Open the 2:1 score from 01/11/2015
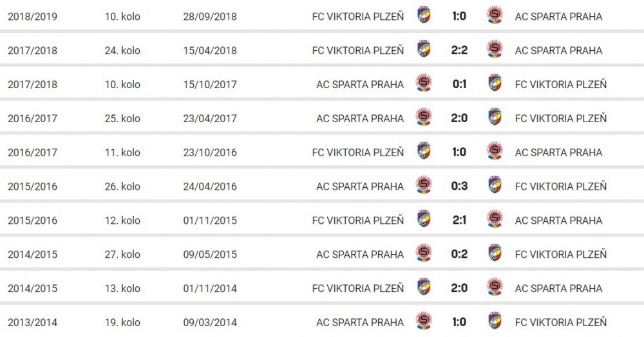 [x=459, y=220]
